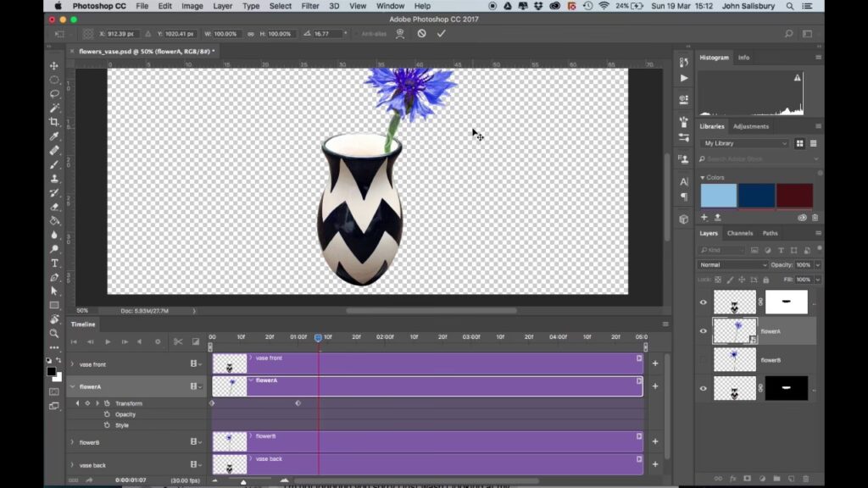Open the Adjustments panel tab
The width and height of the screenshot is (868, 488).
pos(750,126)
